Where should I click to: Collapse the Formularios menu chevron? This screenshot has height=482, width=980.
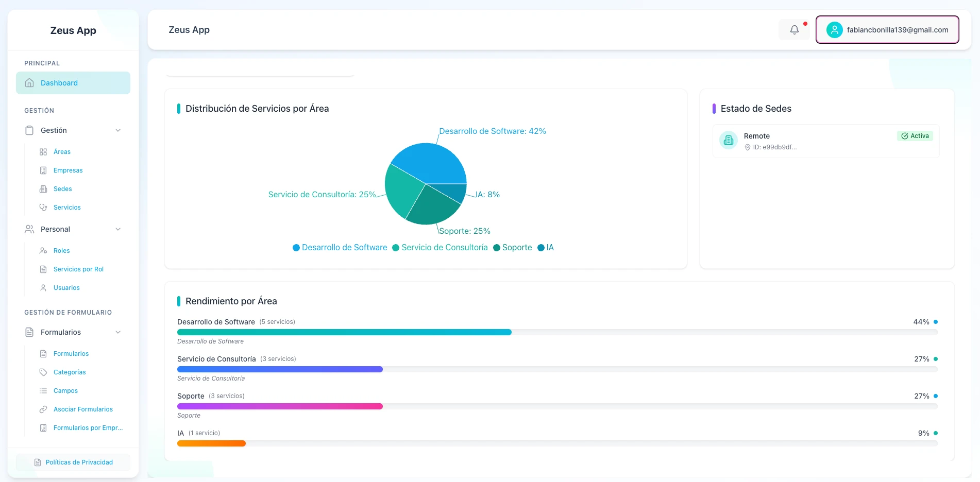[118, 332]
